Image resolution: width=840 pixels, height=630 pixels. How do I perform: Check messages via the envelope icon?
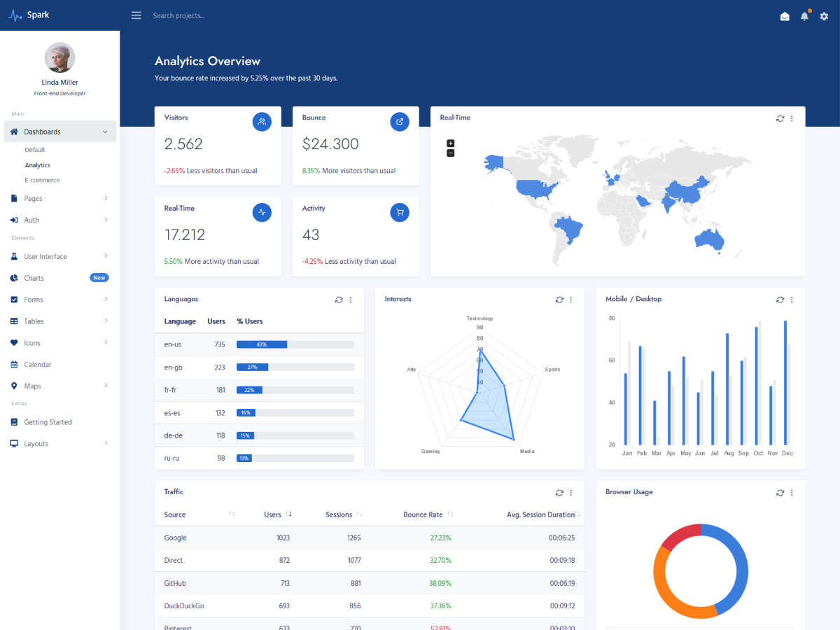tap(785, 15)
